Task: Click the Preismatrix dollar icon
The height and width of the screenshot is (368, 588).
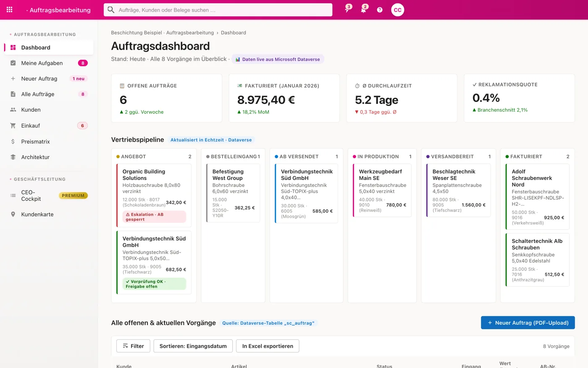Action: coord(13,142)
